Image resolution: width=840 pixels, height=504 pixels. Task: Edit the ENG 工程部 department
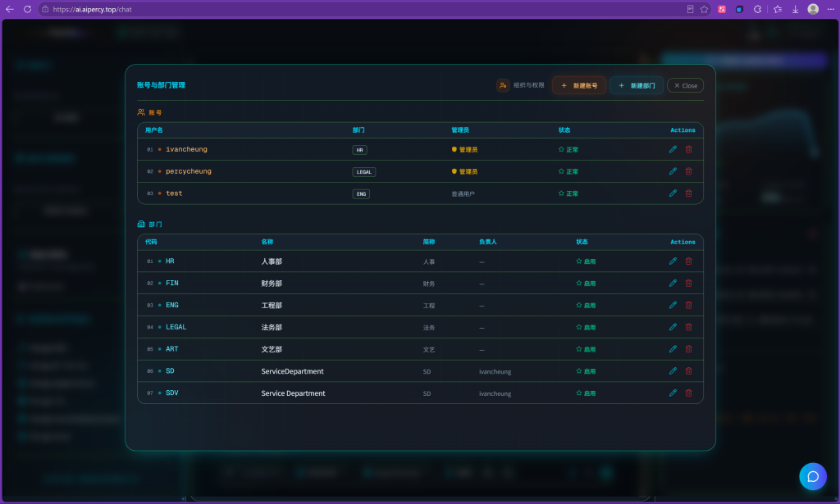tap(673, 305)
